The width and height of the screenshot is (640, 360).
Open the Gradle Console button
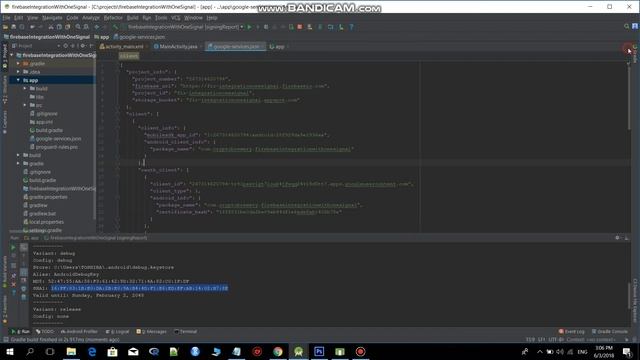pyautogui.click(x=610, y=331)
